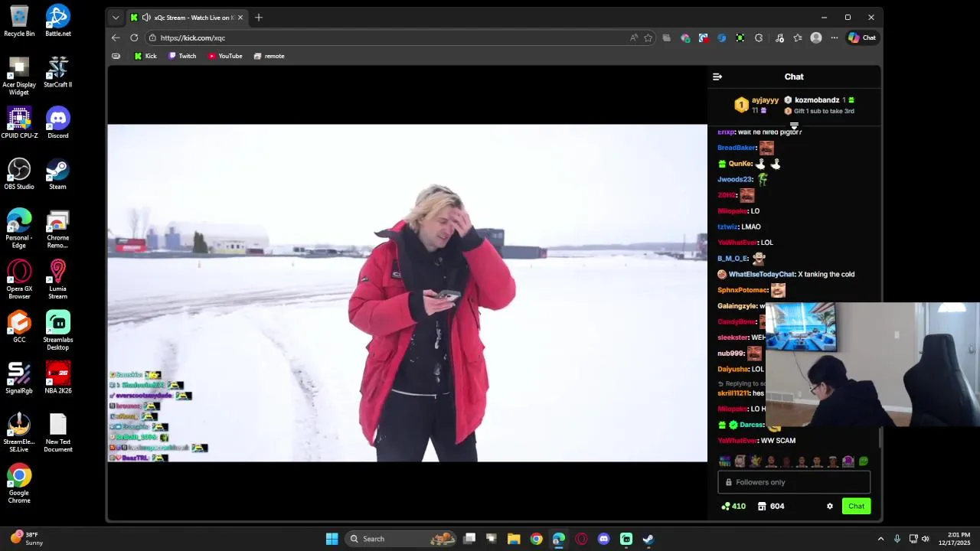
Task: Click the blue Edge-style extension icon
Action: [722, 37]
